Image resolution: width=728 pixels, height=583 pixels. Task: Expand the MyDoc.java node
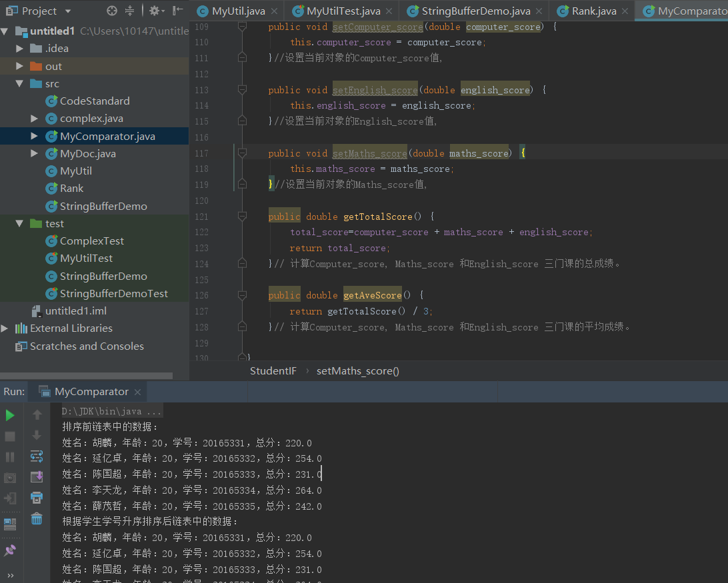click(x=34, y=153)
